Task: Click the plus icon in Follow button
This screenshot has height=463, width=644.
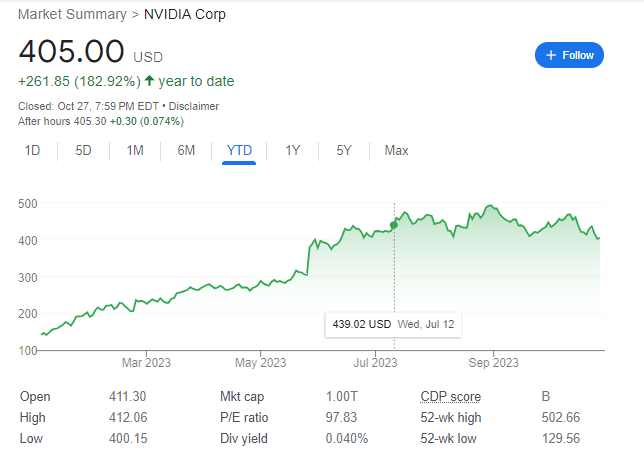Action: point(551,55)
